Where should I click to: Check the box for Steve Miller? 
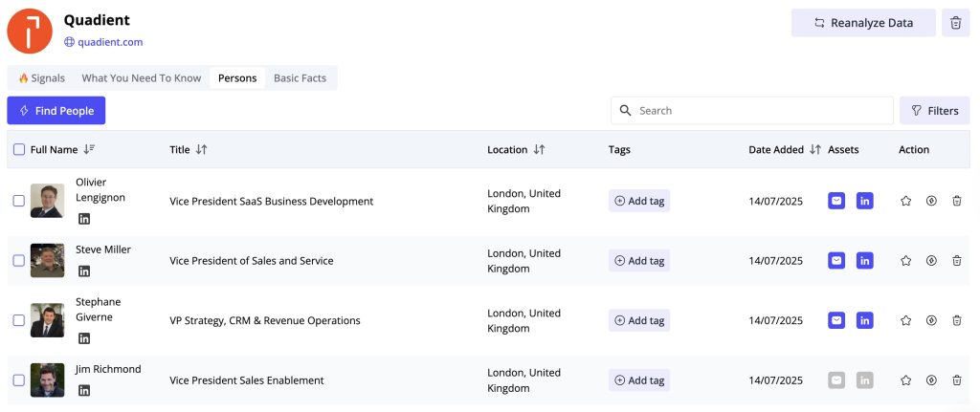click(x=19, y=260)
